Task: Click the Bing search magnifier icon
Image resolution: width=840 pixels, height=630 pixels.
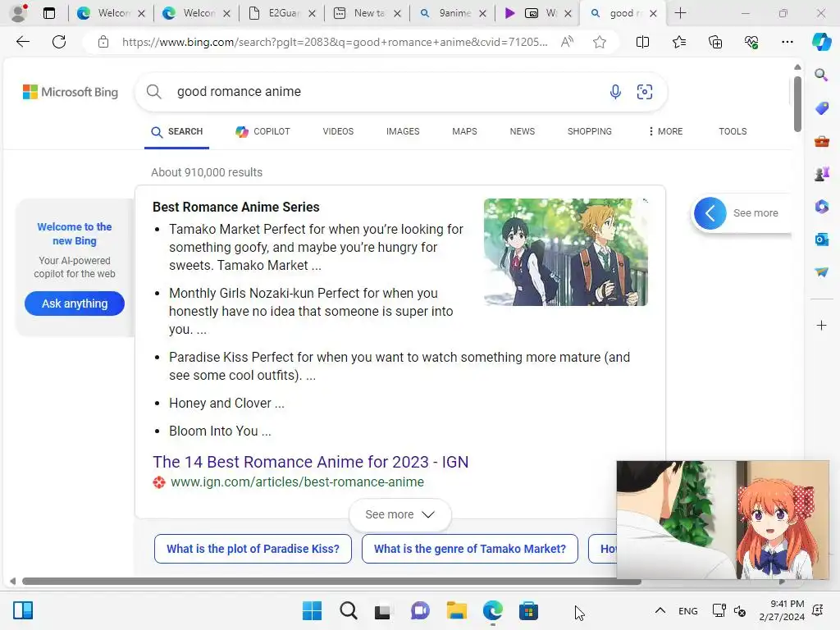Action: [153, 92]
